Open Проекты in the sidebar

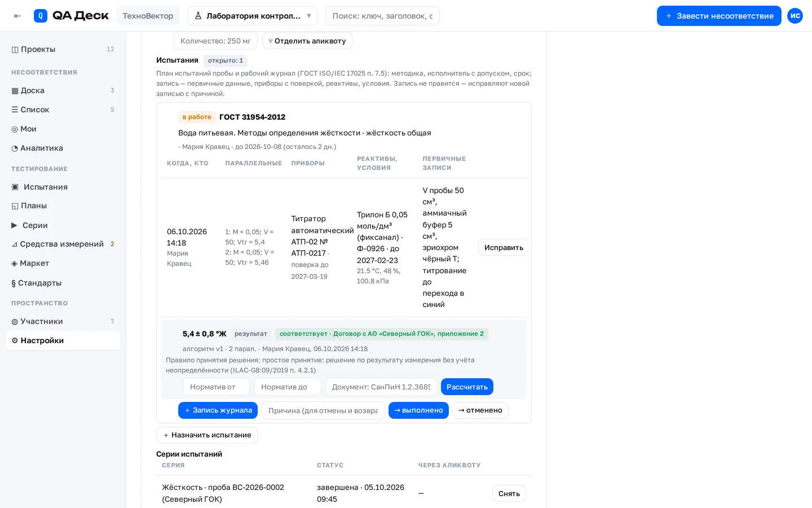pos(63,49)
